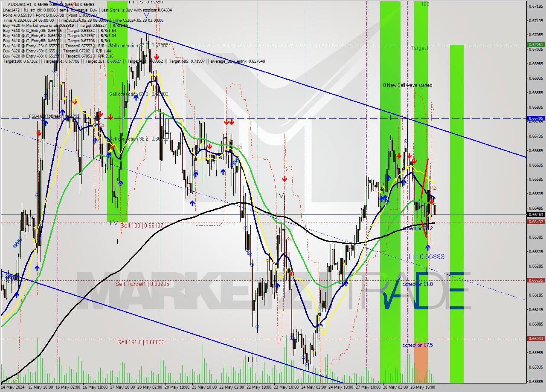
Task: Click the 0.66735 price axis label
Action: pos(536,136)
